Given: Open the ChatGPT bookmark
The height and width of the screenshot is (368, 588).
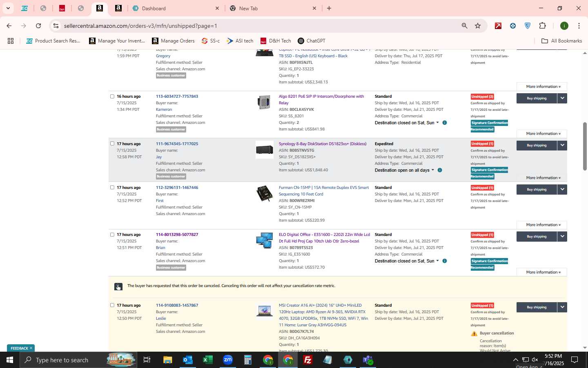Looking at the screenshot, I should pos(312,41).
